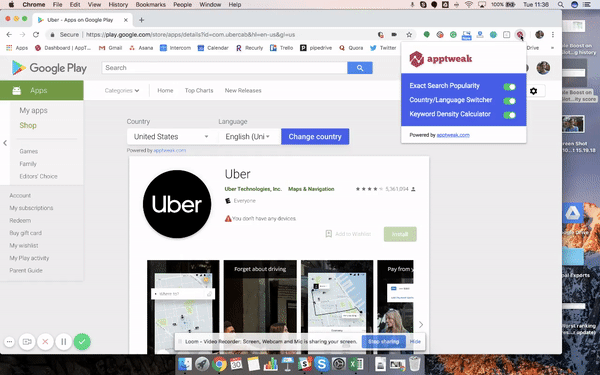Screen dimensions: 600x375
Task: Open the Bookmarks menu in menu bar
Action: click(x=150, y=5)
